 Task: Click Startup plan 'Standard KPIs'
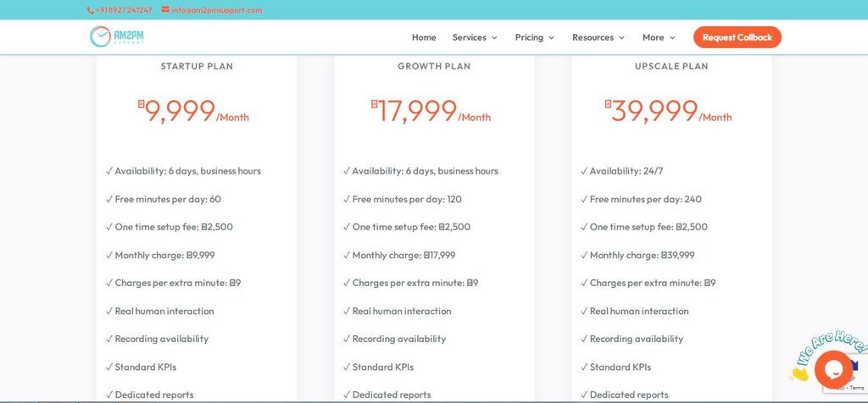pyautogui.click(x=141, y=367)
